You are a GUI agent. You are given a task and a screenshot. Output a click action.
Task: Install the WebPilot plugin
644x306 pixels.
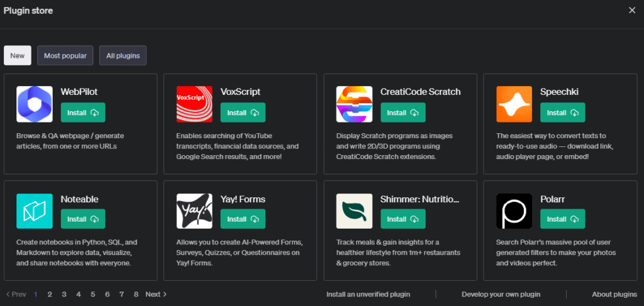coord(83,112)
